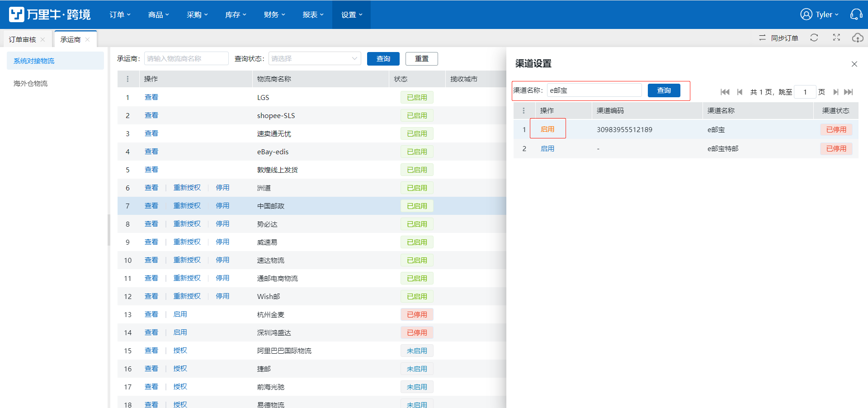Click the 已启用 status for eBay-edis
The height and width of the screenshot is (408, 868).
click(x=417, y=152)
